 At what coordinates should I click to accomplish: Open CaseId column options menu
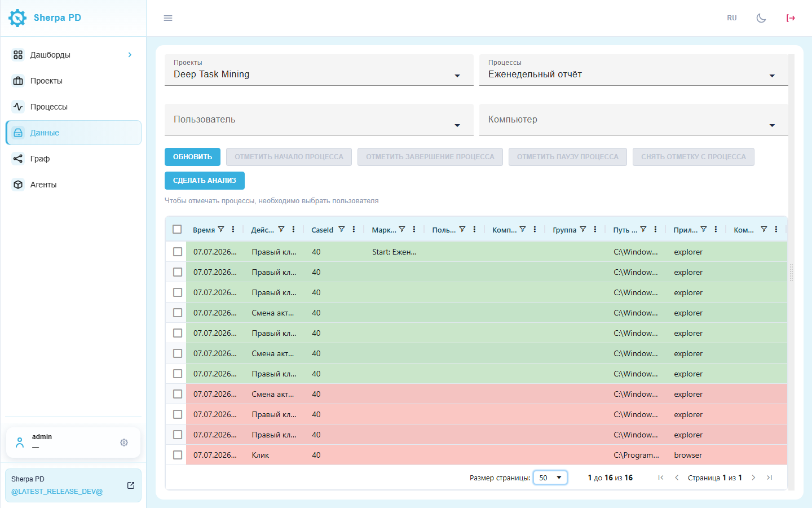click(354, 229)
